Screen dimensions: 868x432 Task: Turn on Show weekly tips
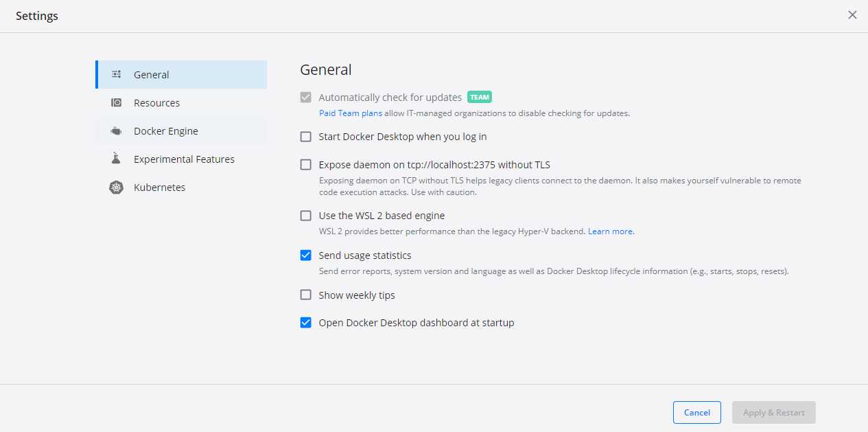pos(306,295)
